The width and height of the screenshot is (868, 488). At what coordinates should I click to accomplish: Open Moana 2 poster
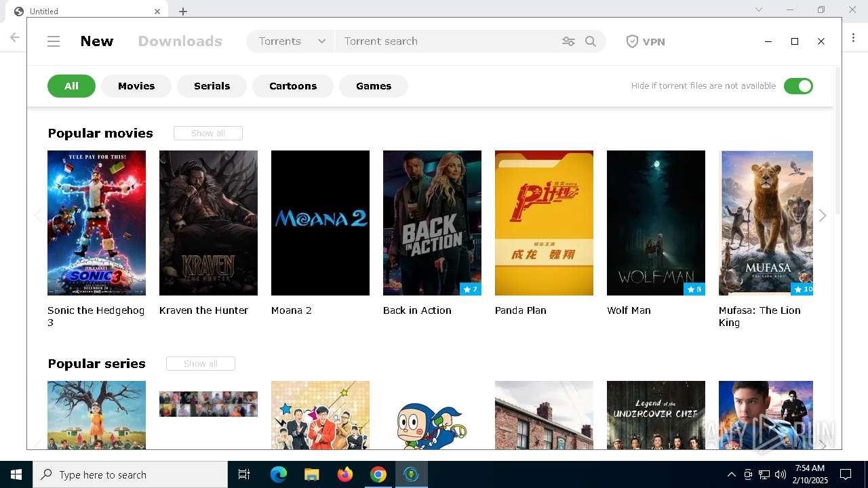tap(320, 223)
